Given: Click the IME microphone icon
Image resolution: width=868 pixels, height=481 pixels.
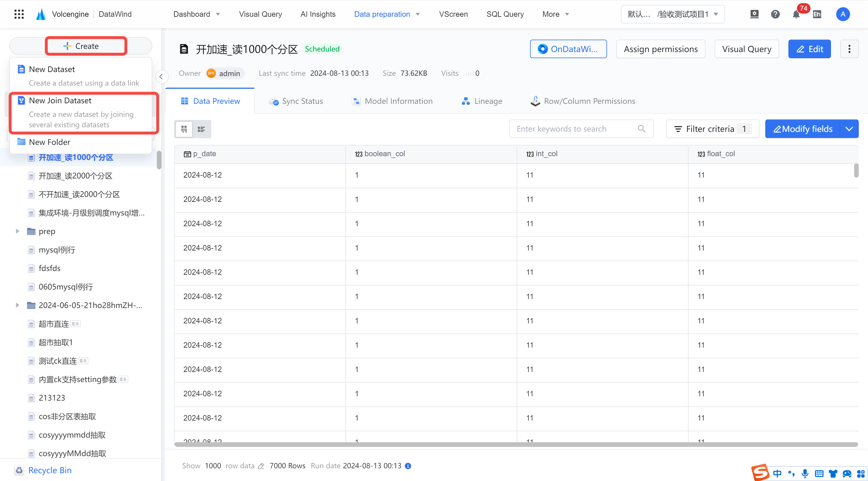Looking at the screenshot, I should (805, 473).
